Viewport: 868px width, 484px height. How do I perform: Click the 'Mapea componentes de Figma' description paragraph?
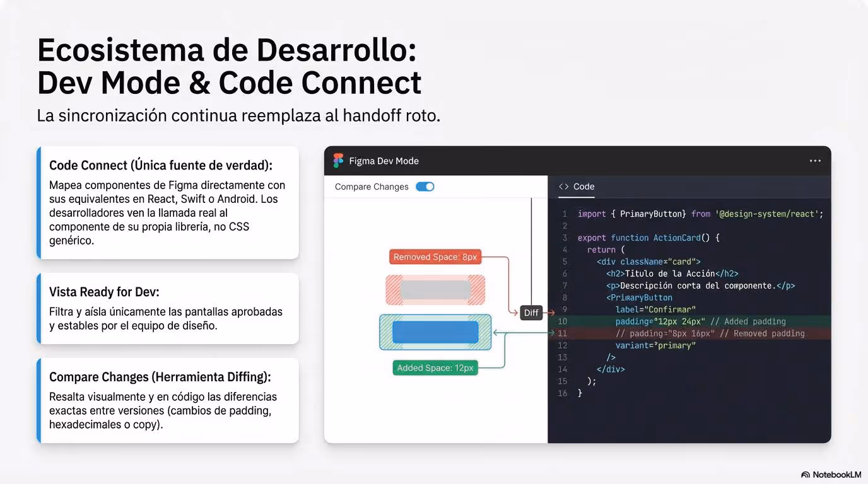[167, 213]
